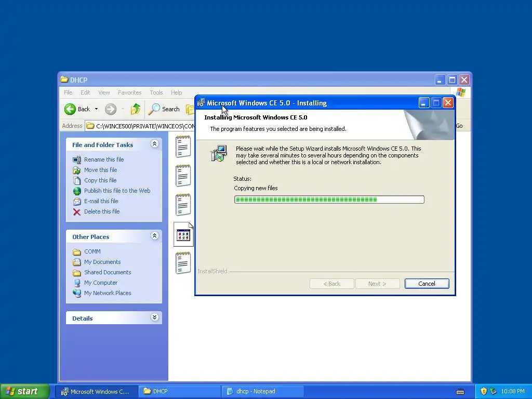Open the File menu in DHCP window

point(68,92)
